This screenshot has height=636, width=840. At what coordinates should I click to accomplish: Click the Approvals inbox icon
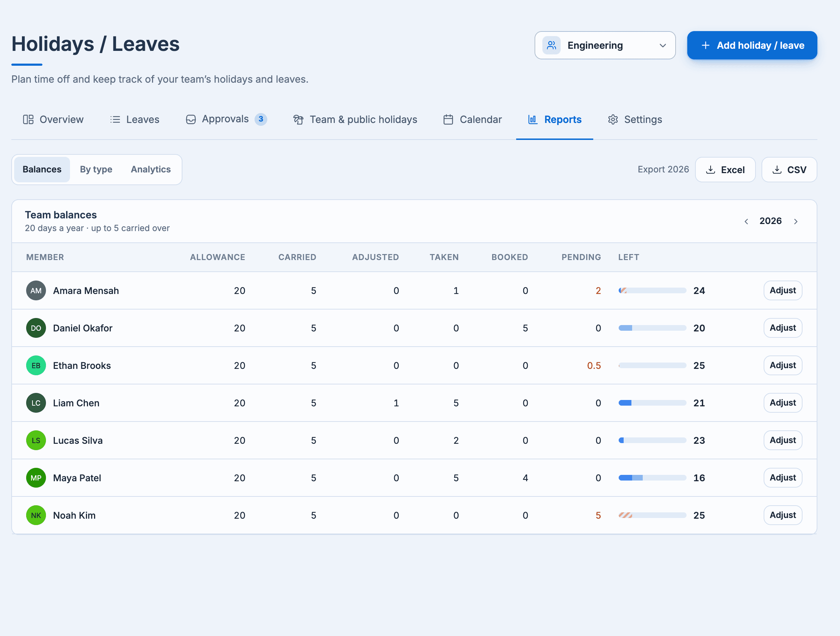[x=191, y=119]
